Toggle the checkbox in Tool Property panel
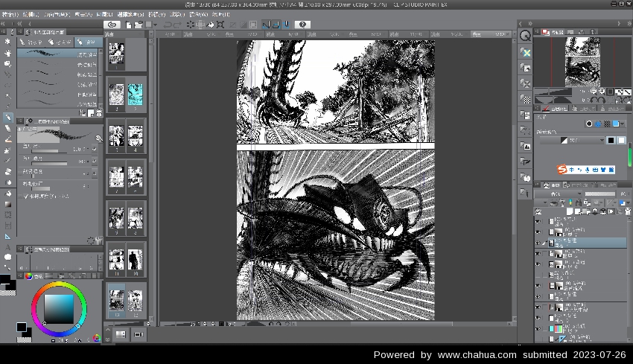Image resolution: width=633 pixels, height=364 pixels. click(26, 196)
